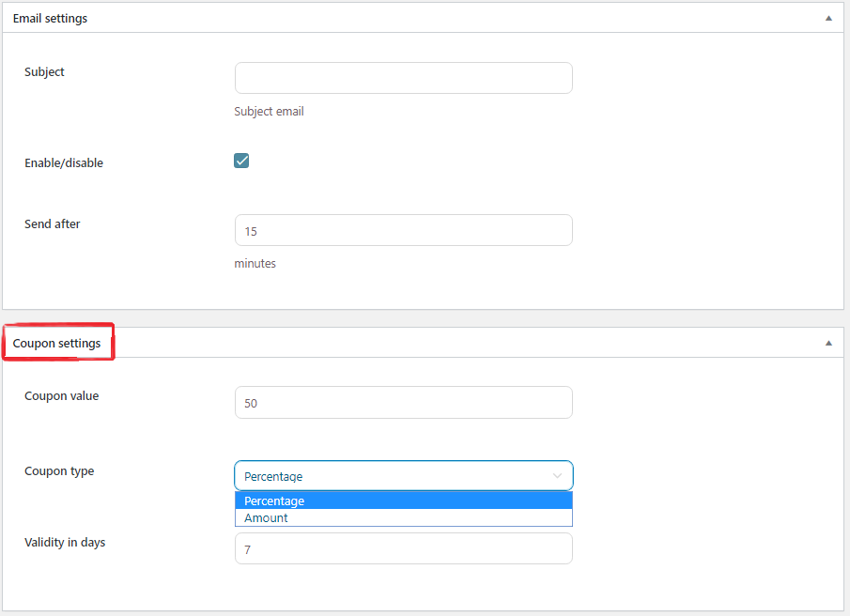Select Amount from coupon type list

tap(403, 518)
